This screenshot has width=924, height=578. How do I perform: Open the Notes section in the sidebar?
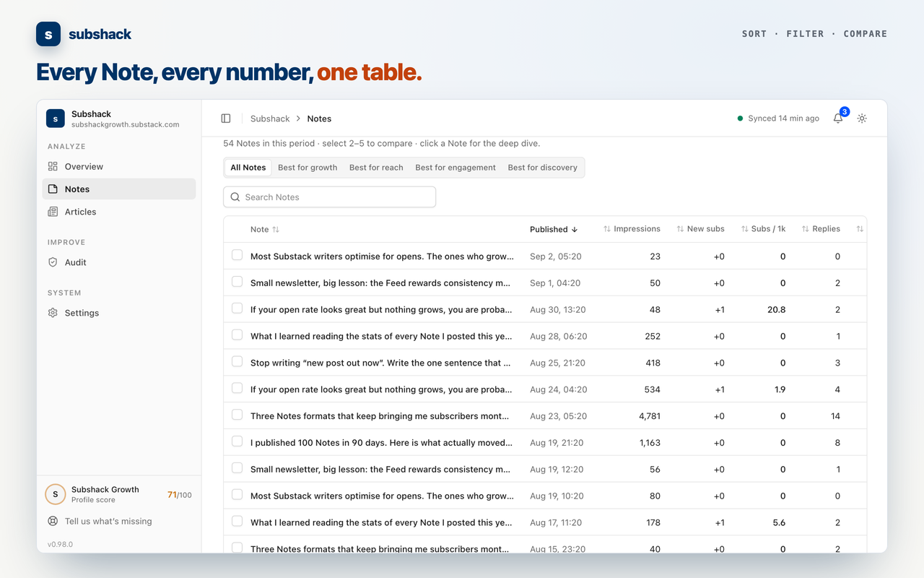[119, 189]
